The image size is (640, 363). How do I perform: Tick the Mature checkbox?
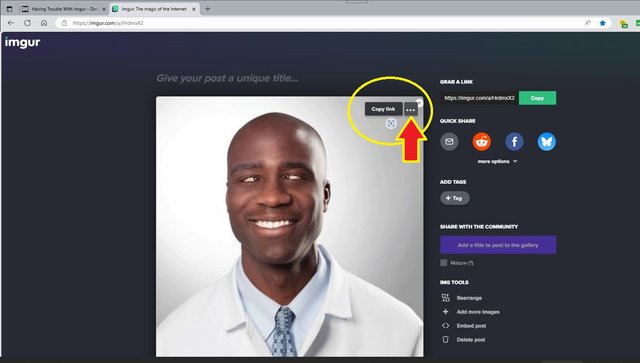point(444,263)
